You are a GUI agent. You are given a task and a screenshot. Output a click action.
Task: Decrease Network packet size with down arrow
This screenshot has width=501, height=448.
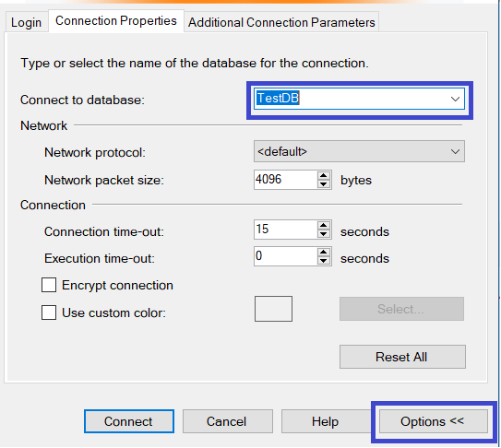pyautogui.click(x=324, y=184)
